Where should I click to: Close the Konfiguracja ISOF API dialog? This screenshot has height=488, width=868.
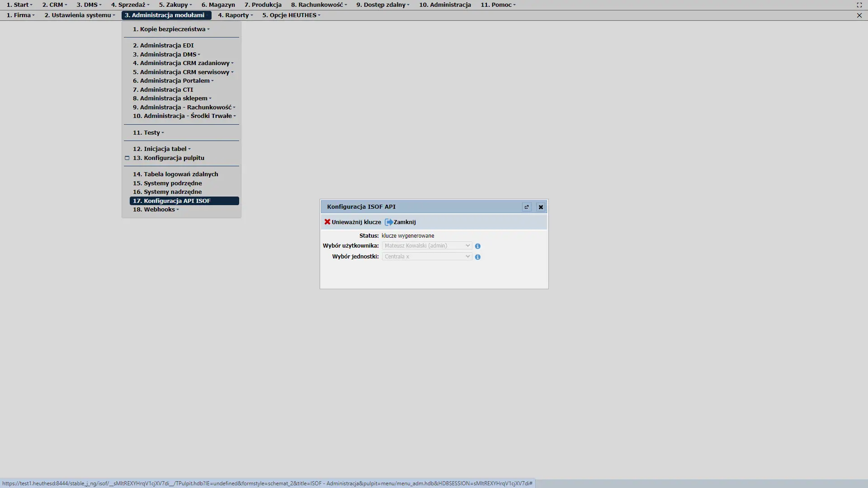[541, 207]
